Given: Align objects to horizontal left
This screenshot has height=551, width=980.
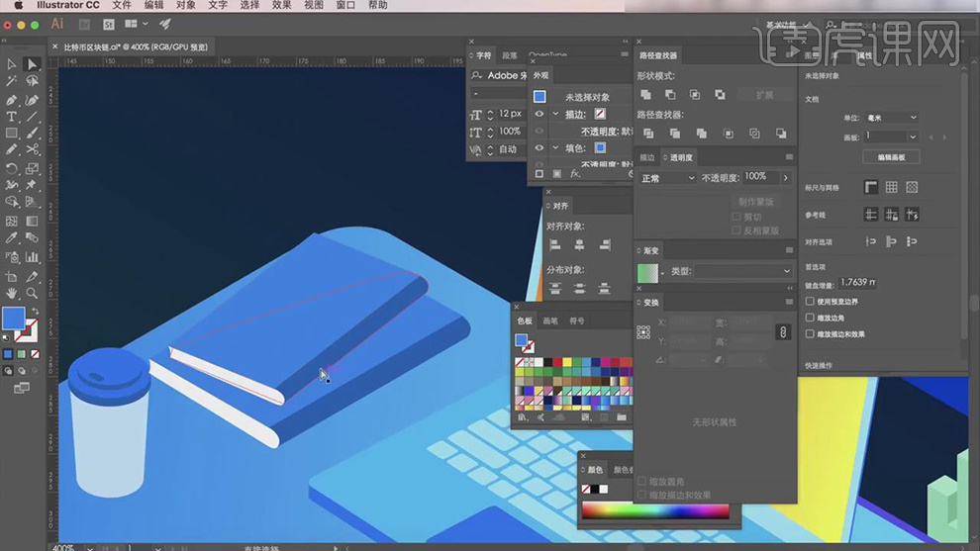Looking at the screenshot, I should pos(555,245).
